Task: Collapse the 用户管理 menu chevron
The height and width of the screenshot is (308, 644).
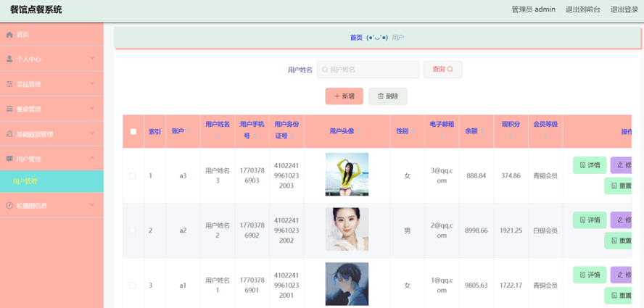Action: [92, 158]
